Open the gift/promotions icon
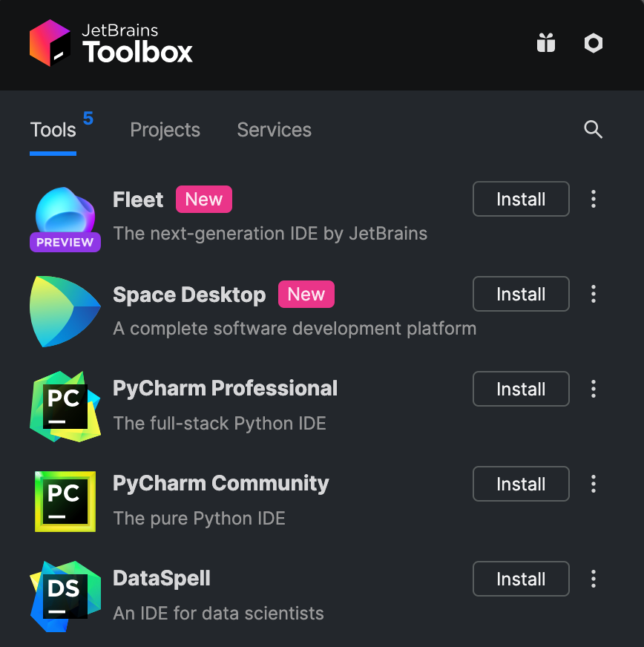Image resolution: width=644 pixels, height=647 pixels. [x=546, y=43]
